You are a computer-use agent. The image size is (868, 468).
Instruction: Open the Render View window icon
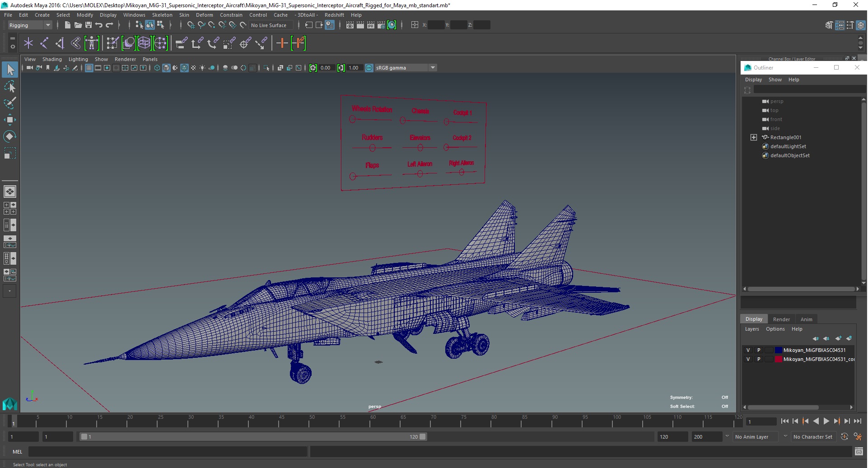350,25
